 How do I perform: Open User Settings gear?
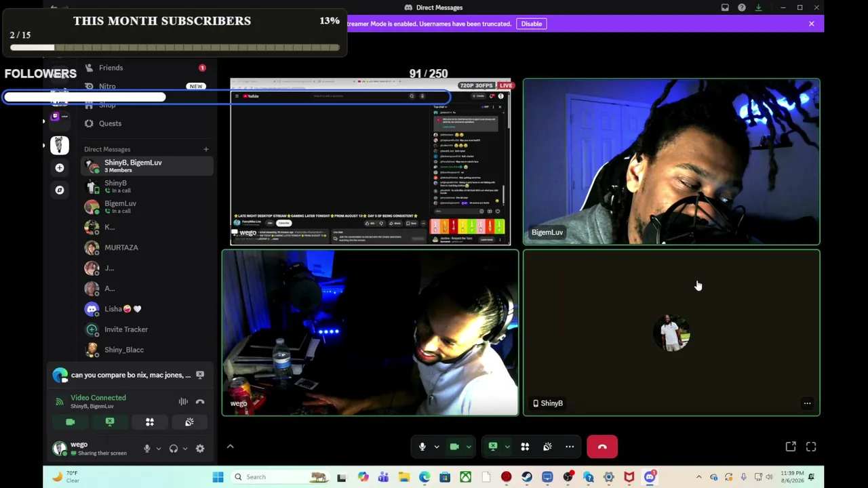[200, 449]
